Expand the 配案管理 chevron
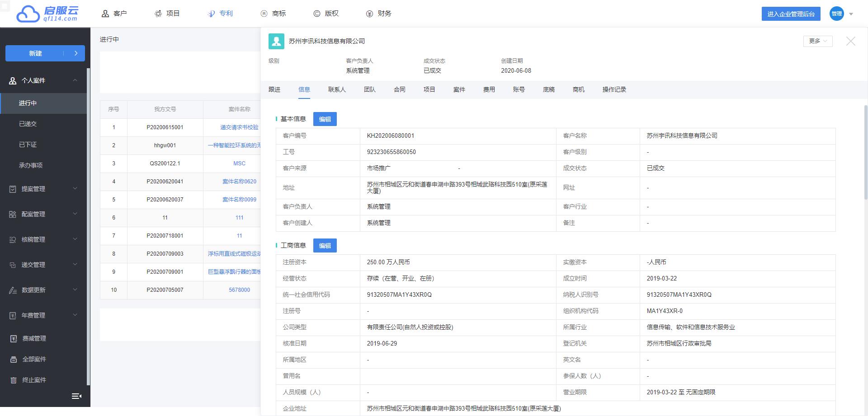This screenshot has width=868, height=416. coord(75,214)
